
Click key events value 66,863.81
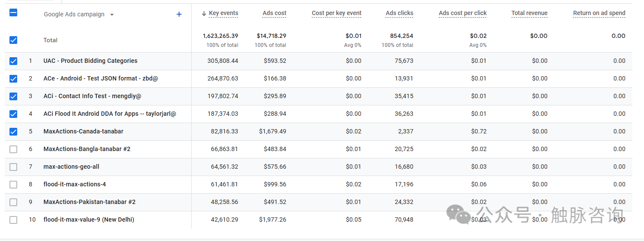coord(224,149)
